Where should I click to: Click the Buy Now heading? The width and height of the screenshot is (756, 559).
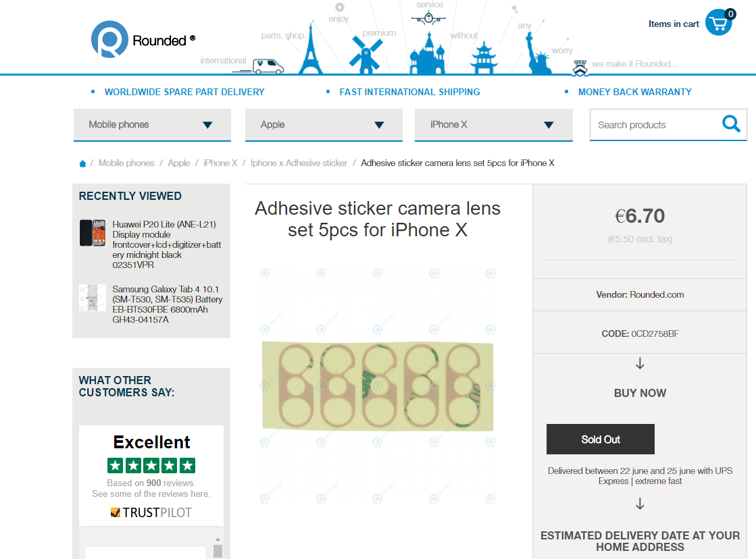pos(640,393)
